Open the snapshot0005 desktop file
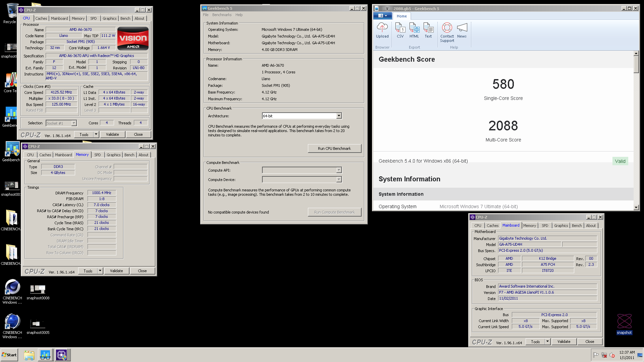The height and width of the screenshot is (362, 644). [38, 326]
